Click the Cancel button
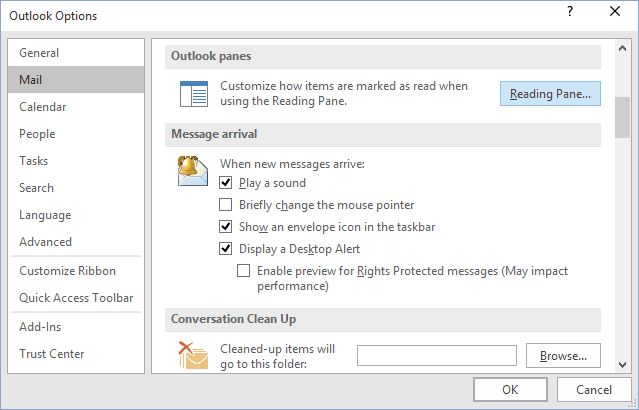The width and height of the screenshot is (639, 410). point(594,390)
